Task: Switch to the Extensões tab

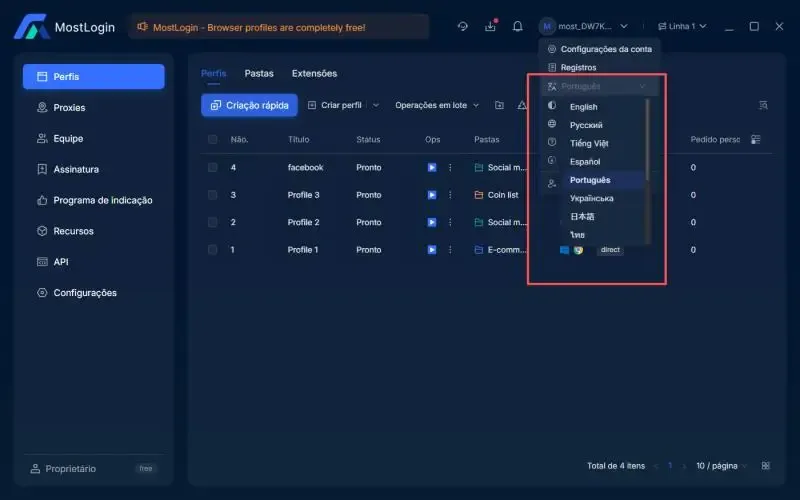Action: tap(314, 73)
